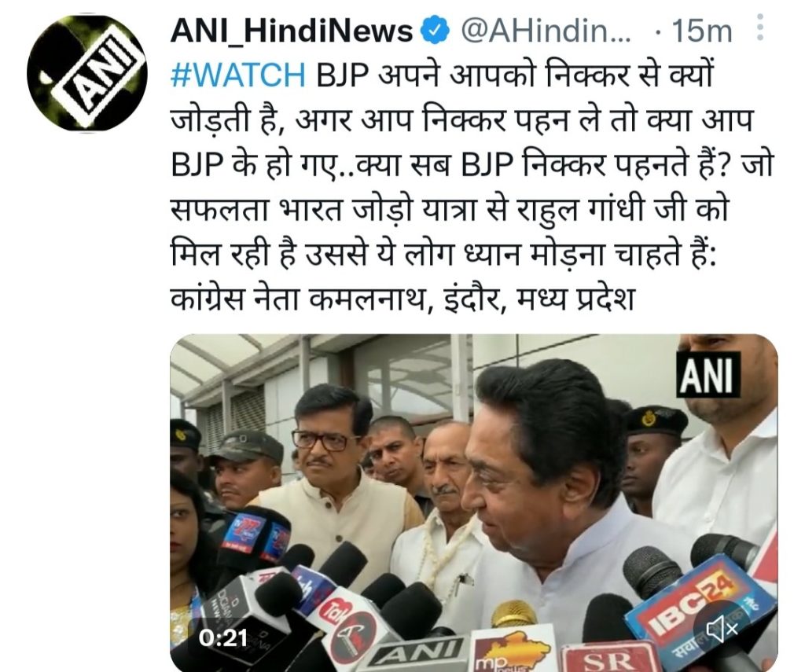Open the tweet via the 15m timestamp
The image size is (805, 672).
click(701, 31)
